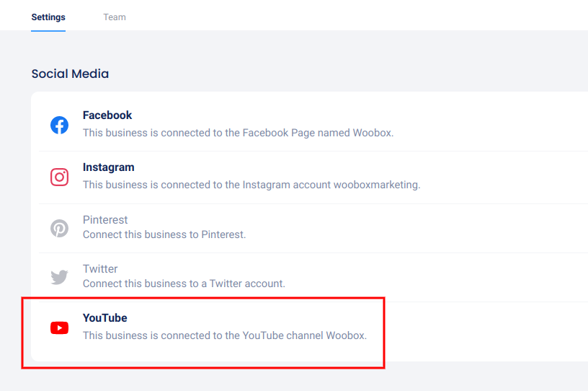Screen dimensions: 588x391
Task: Click "Connect this business to a Twitter account"
Action: [x=184, y=284]
